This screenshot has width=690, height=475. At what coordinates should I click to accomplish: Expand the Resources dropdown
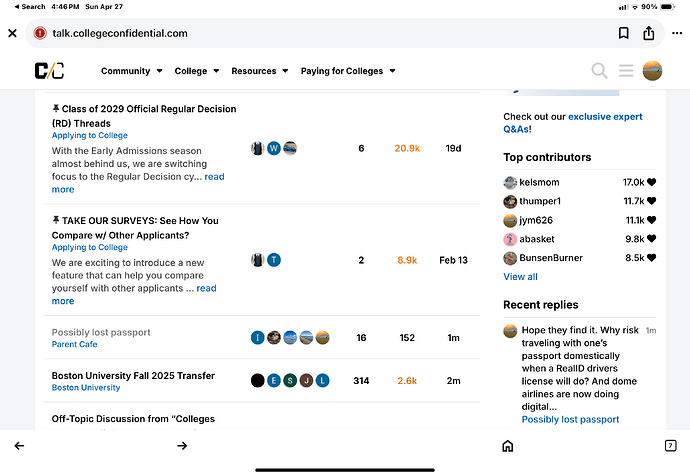pyautogui.click(x=260, y=71)
